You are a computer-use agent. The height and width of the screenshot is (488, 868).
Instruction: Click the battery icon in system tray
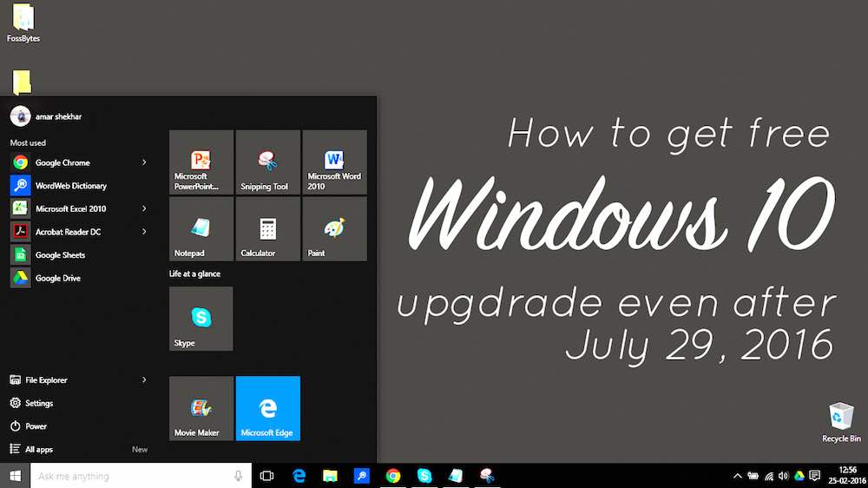coord(753,476)
